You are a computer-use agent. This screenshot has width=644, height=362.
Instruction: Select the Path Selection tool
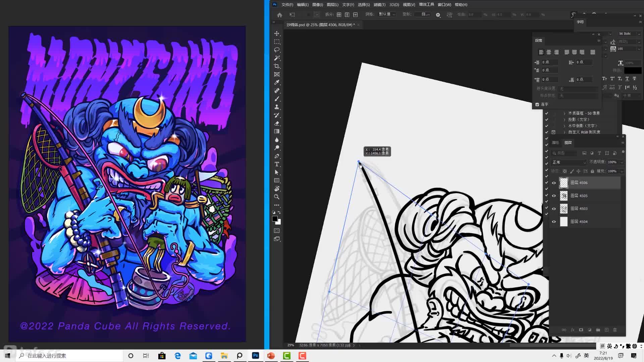click(x=277, y=172)
